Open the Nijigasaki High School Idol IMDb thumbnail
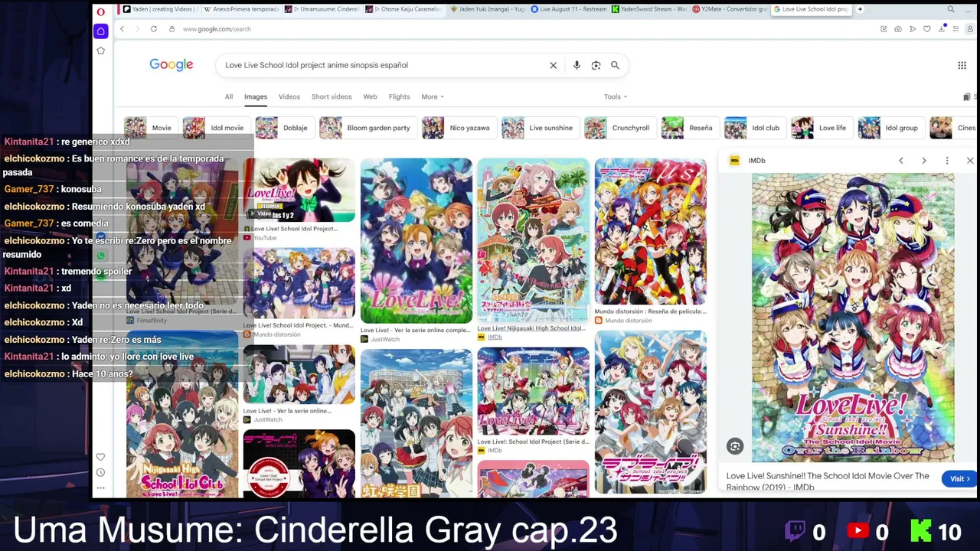This screenshot has width=980, height=551. click(x=534, y=241)
